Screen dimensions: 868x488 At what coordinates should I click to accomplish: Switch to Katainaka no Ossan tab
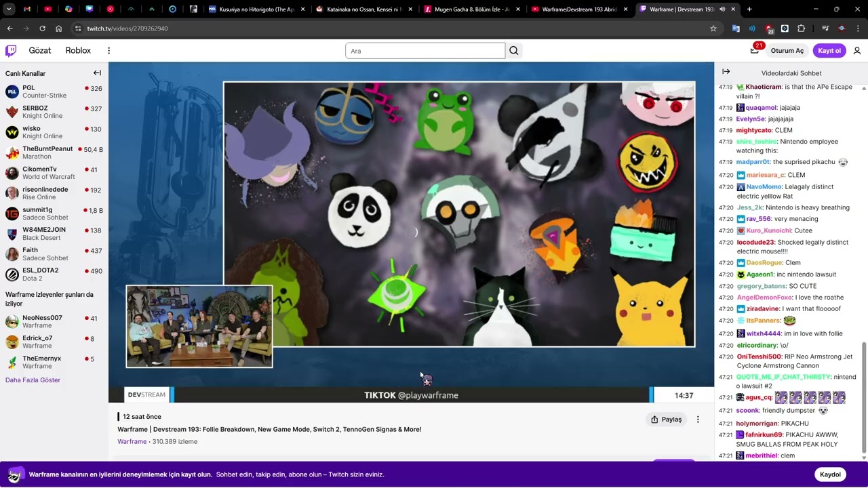tap(364, 9)
